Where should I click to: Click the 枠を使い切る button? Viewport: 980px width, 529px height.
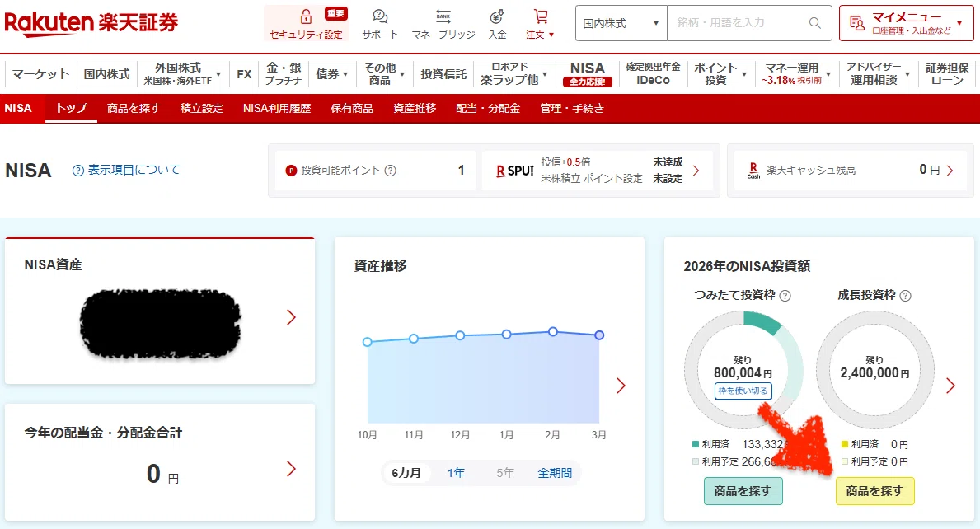743,391
